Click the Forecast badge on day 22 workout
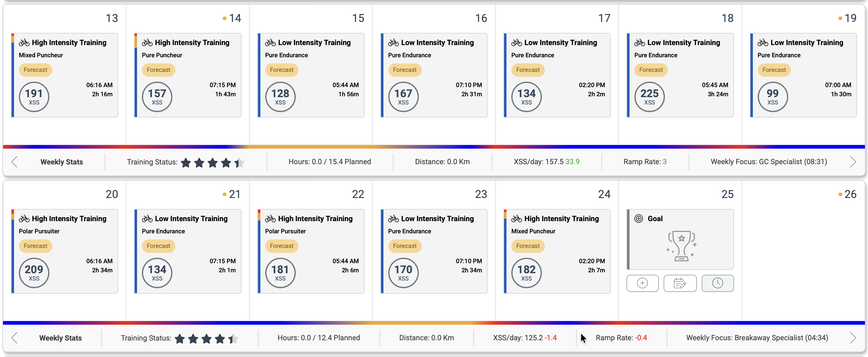This screenshot has width=868, height=357. click(281, 246)
